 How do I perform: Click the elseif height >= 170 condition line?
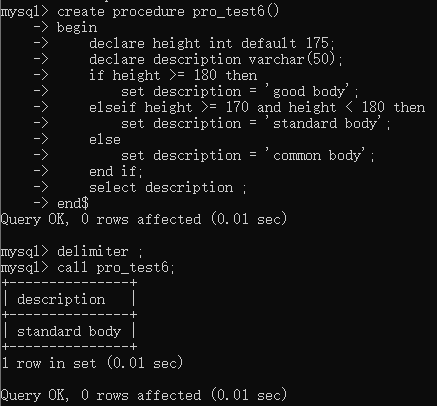[x=257, y=108]
